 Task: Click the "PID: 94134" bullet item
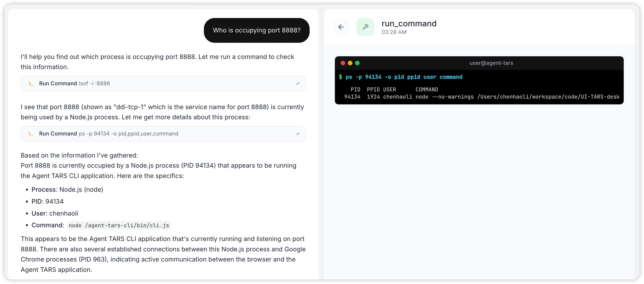(x=47, y=201)
